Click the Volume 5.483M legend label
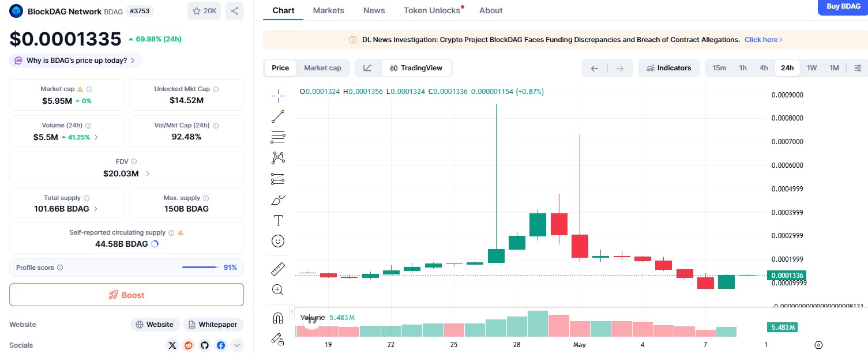Image resolution: width=868 pixels, height=354 pixels. [328, 318]
